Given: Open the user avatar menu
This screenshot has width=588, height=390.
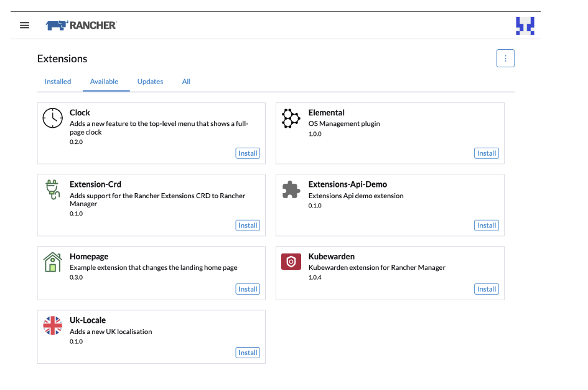Looking at the screenshot, I should [x=525, y=26].
